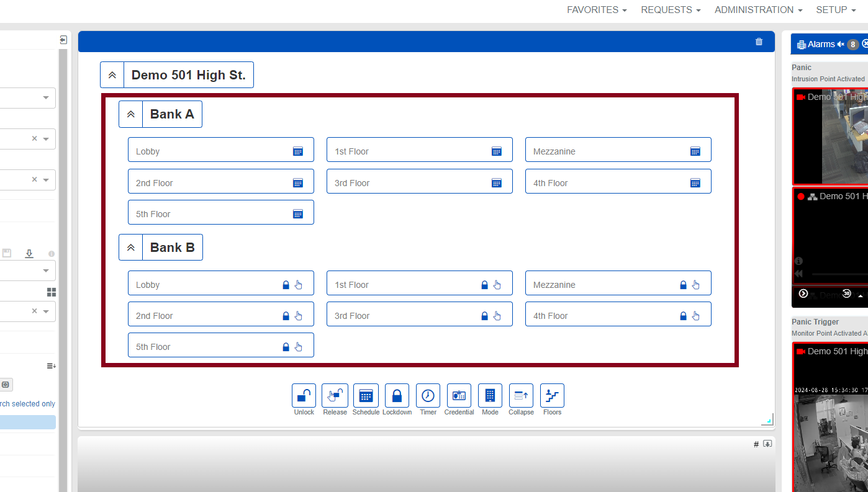Select the Release action icon

[x=335, y=396]
